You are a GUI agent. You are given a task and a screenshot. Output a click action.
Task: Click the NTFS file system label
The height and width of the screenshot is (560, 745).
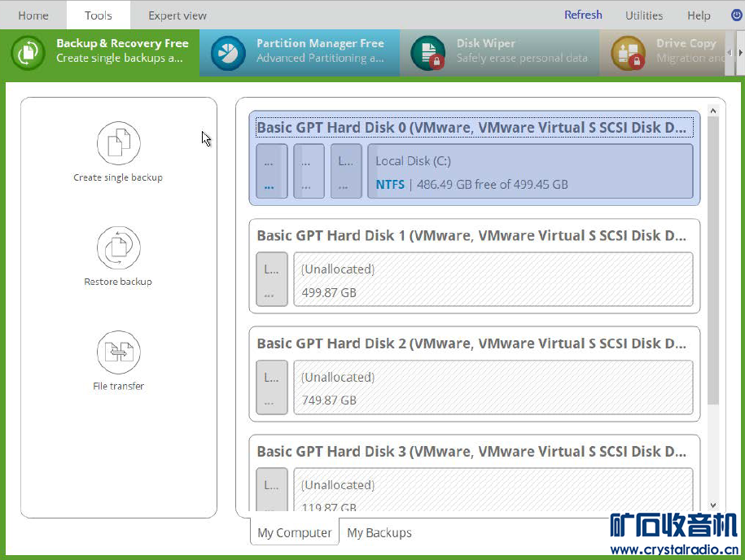[x=390, y=184]
